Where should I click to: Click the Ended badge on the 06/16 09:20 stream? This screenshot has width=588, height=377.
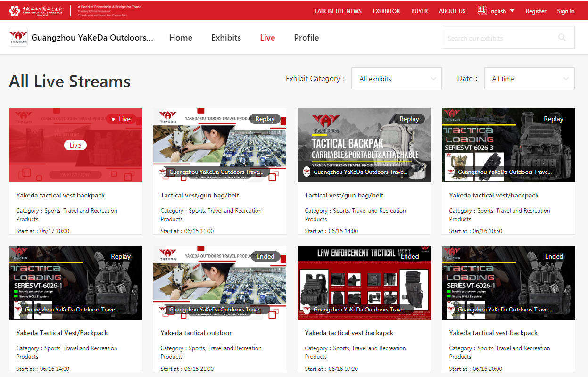(x=410, y=256)
